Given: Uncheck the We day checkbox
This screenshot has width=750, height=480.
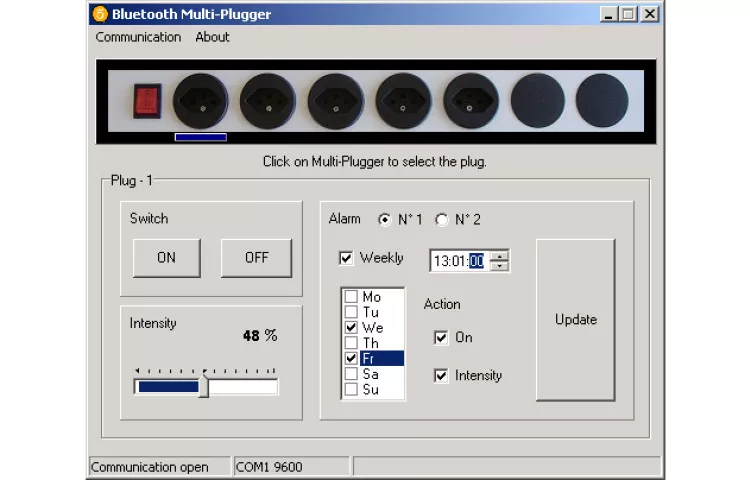Looking at the screenshot, I should 351,328.
